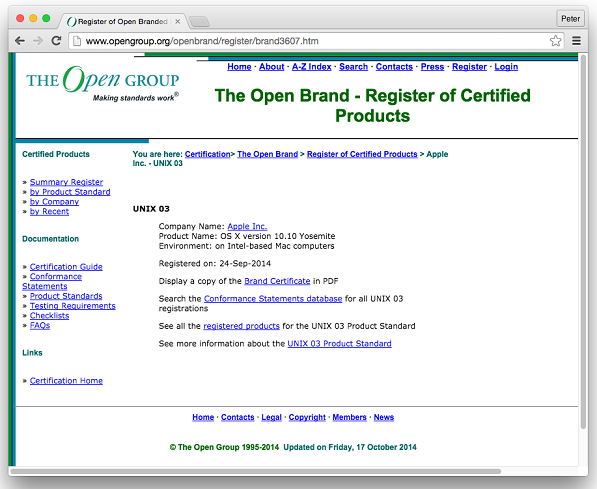Click the vertical scrollbar thumb

pos(583,242)
